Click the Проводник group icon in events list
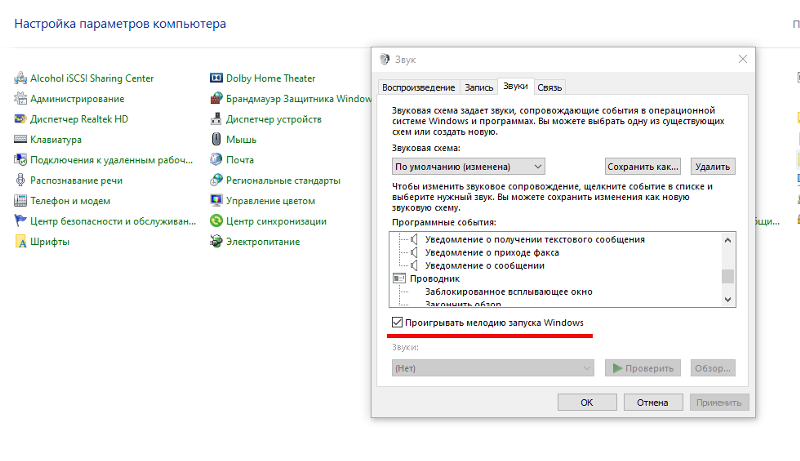Image resolution: width=800 pixels, height=461 pixels. [399, 279]
